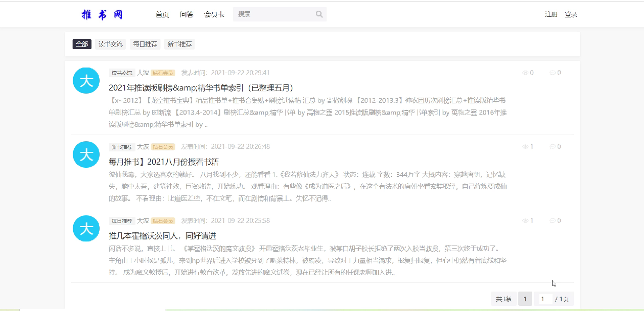Switch to the 读书交流 category tab
Screen dimensions: 644x311
click(x=110, y=44)
